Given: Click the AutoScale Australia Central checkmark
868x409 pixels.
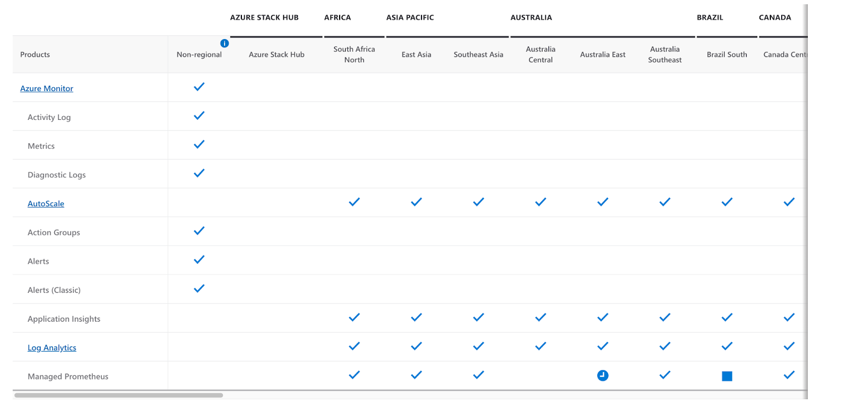Looking at the screenshot, I should 541,202.
